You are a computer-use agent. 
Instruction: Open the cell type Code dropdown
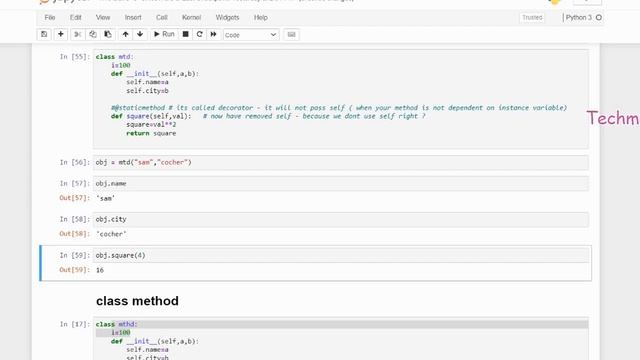coord(251,35)
